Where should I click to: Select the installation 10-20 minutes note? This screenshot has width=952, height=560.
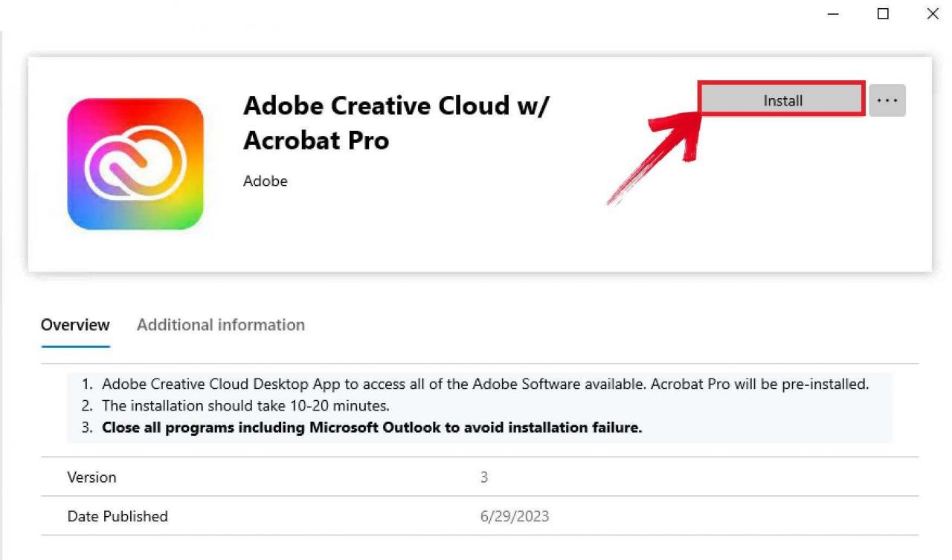click(245, 406)
